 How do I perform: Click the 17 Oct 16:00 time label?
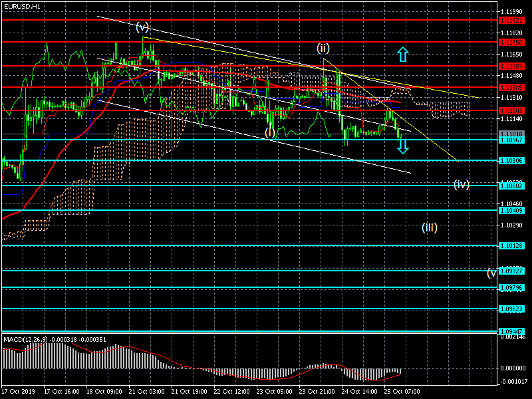(x=62, y=392)
